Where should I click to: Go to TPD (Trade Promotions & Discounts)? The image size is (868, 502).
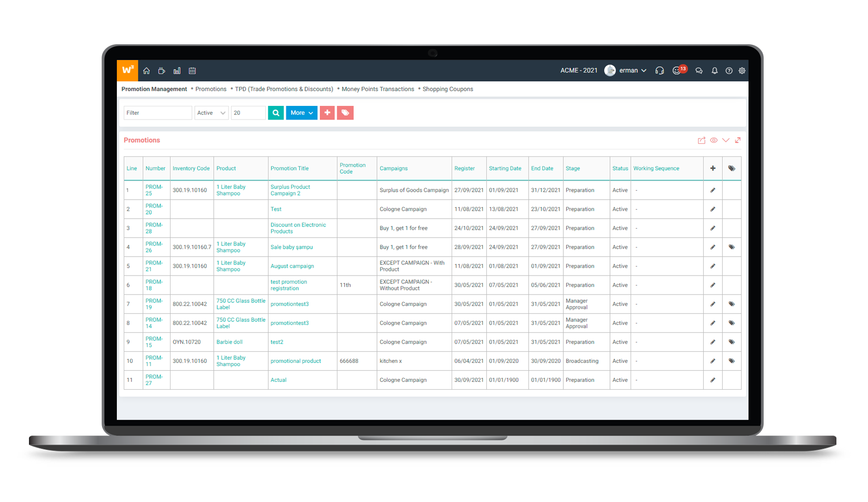tap(284, 89)
